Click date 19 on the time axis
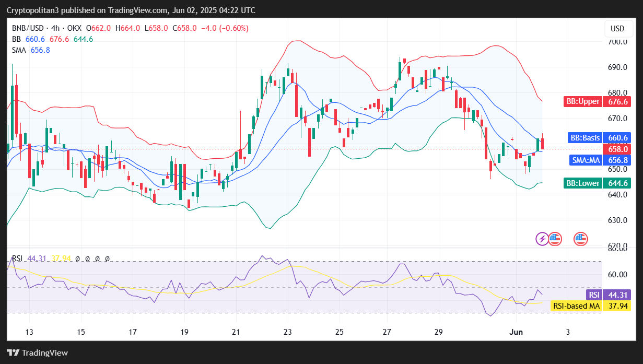 tap(184, 332)
